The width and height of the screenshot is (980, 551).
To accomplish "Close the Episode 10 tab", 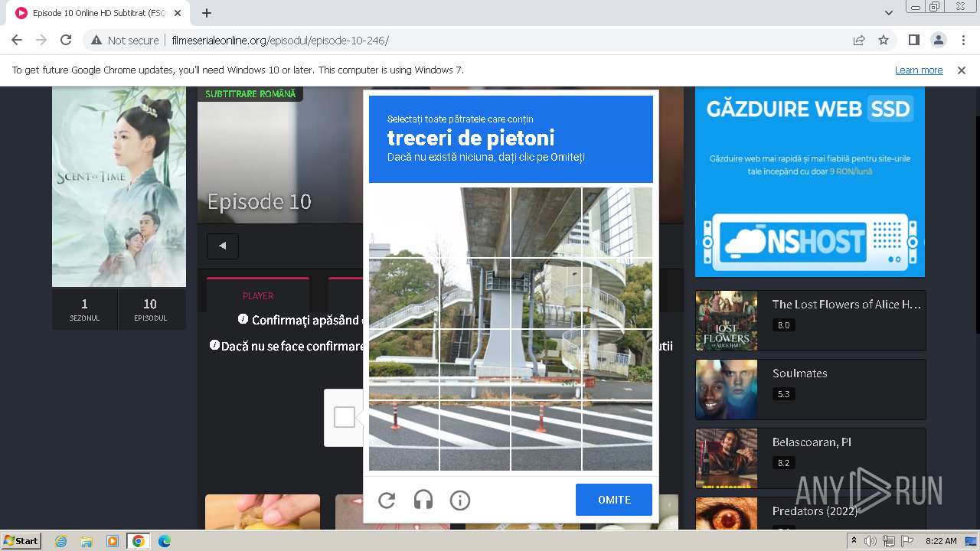I will pos(178,13).
